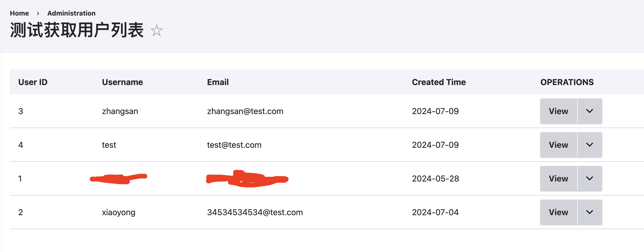The width and height of the screenshot is (644, 252).
Task: Open operations dropdown arrow for xiaoyong
Action: point(590,212)
